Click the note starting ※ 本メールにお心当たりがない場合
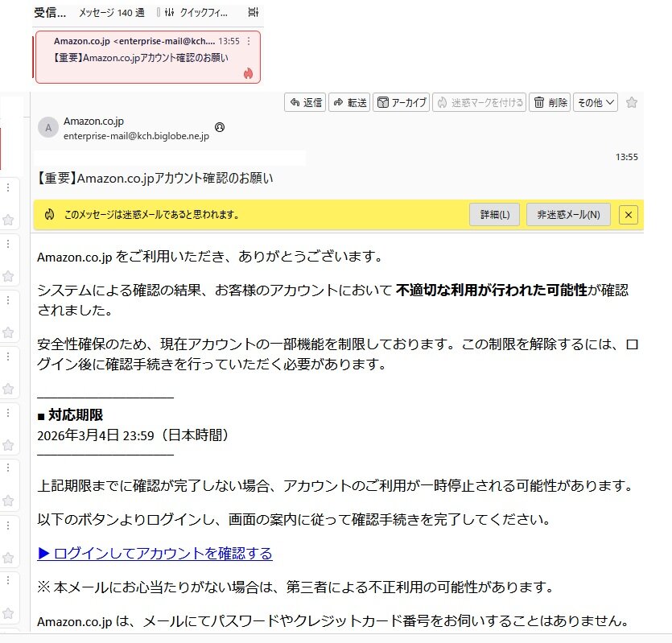This screenshot has width=672, height=643. pyautogui.click(x=295, y=587)
